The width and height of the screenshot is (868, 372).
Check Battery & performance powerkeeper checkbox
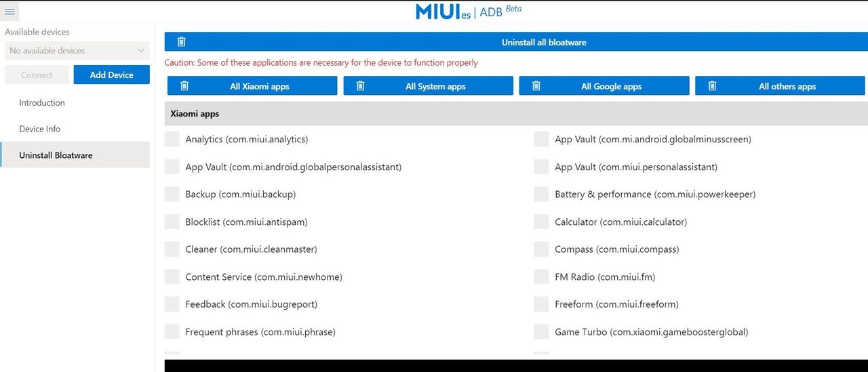point(541,194)
